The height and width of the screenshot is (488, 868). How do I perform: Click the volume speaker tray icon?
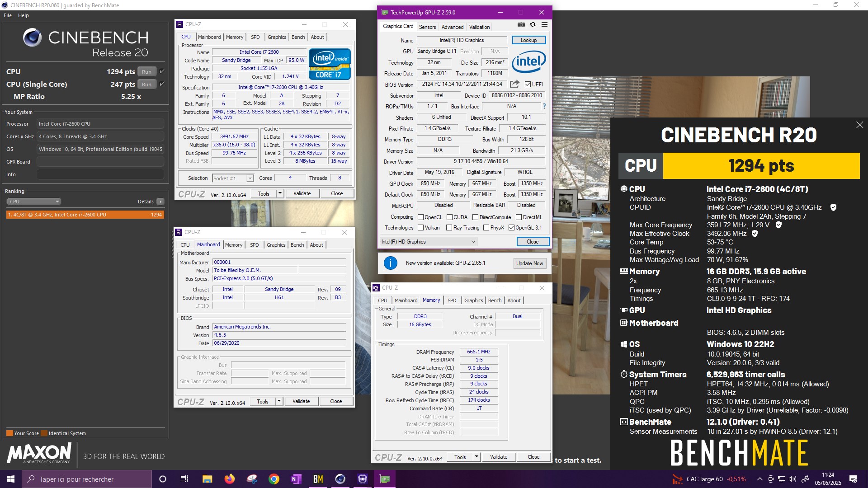pos(793,479)
